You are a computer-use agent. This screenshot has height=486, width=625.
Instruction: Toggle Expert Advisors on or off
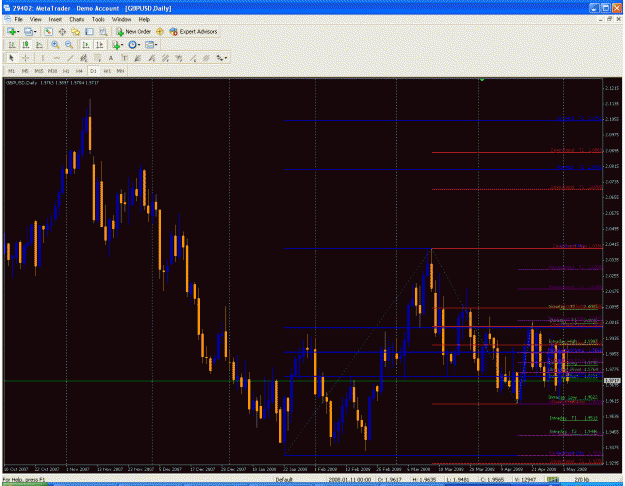click(x=193, y=31)
